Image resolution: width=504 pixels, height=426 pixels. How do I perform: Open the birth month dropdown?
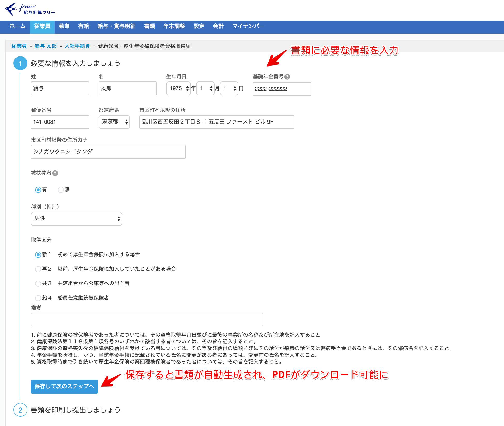coord(205,88)
